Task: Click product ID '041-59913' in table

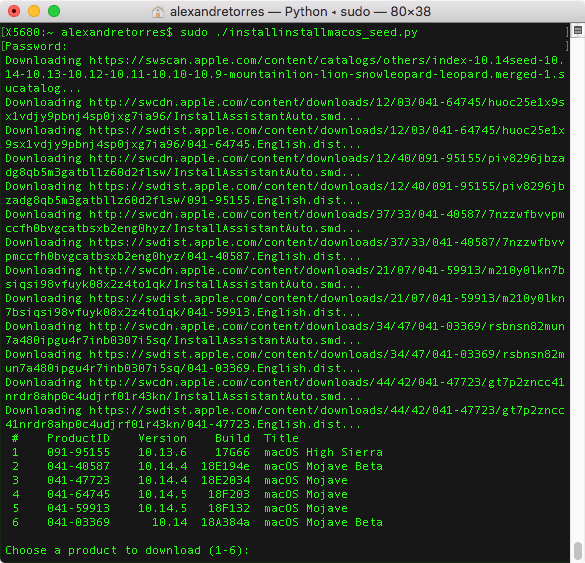Action: coord(78,508)
